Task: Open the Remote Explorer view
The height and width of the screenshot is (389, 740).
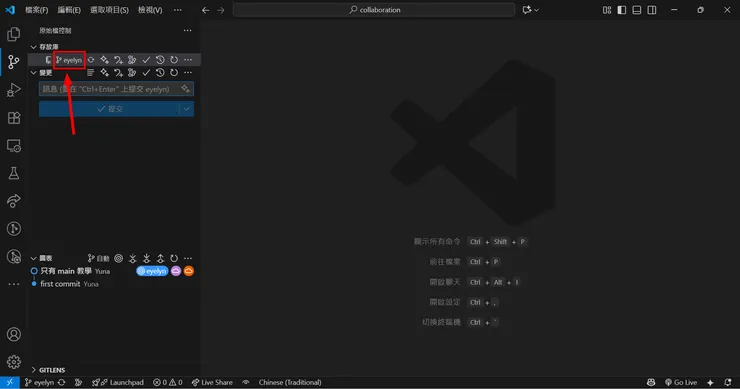Action: (x=14, y=146)
